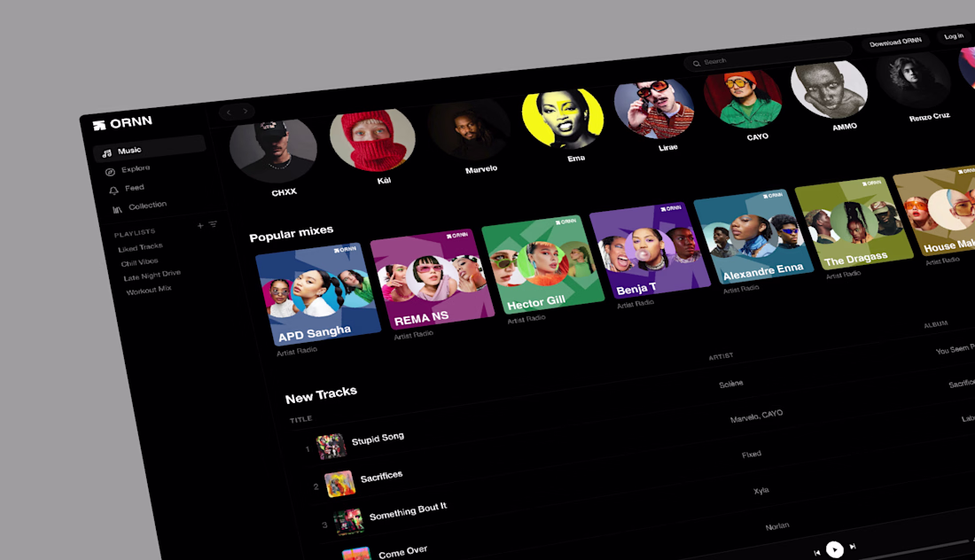Image resolution: width=975 pixels, height=560 pixels.
Task: Open the Music section
Action: (x=149, y=148)
